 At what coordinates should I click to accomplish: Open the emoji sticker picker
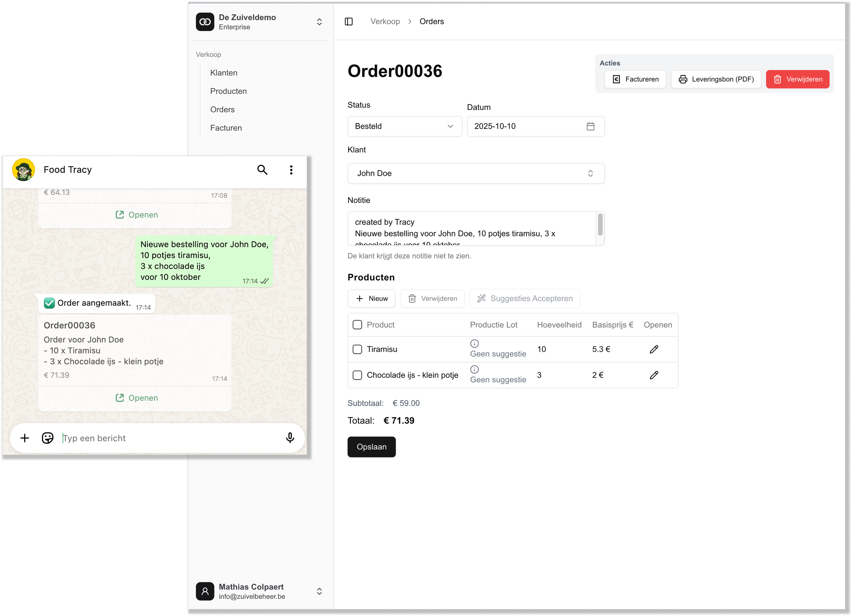(48, 438)
